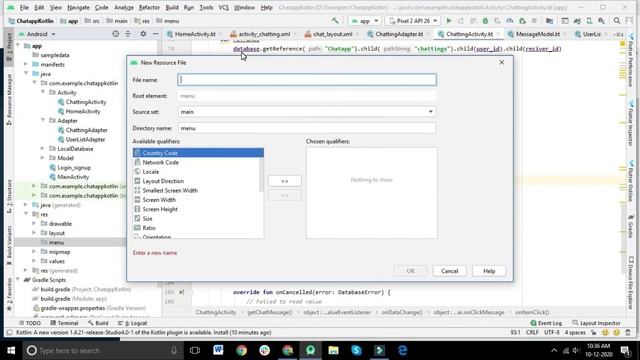This screenshot has height=360, width=640.
Task: Collapse the app module tree node
Action: 18,46
